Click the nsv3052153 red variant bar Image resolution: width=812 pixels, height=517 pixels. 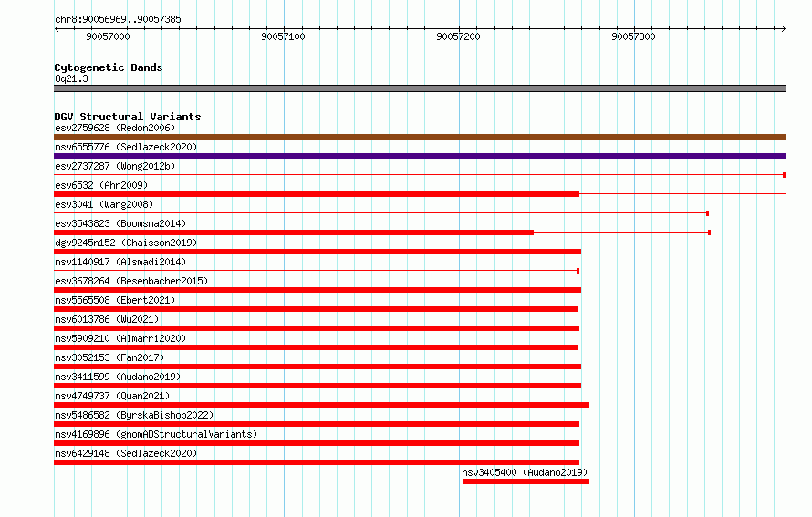(x=318, y=367)
